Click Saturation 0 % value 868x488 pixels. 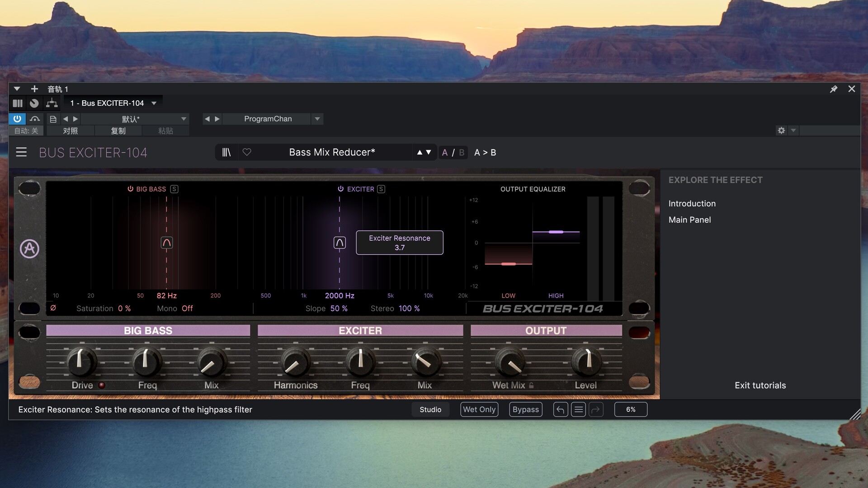pos(124,308)
